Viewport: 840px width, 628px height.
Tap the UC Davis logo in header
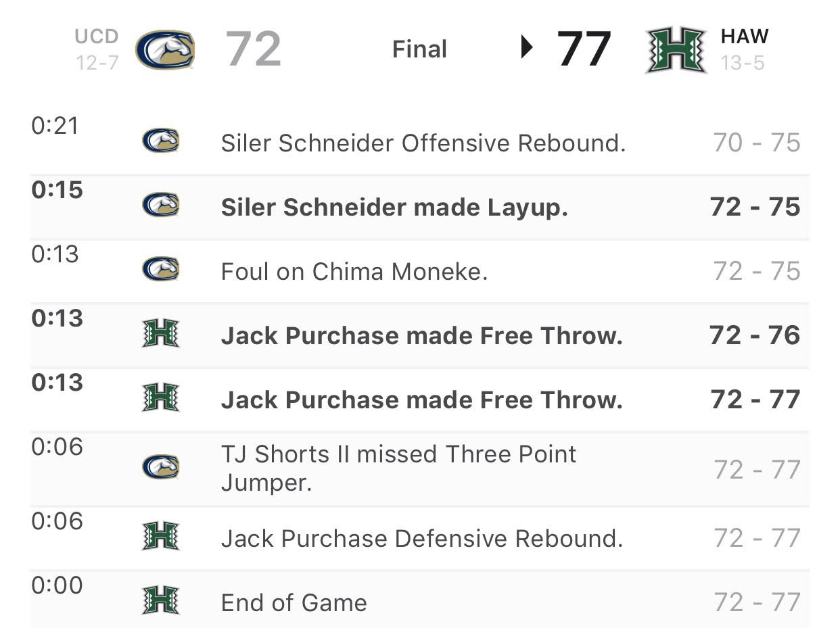click(165, 49)
